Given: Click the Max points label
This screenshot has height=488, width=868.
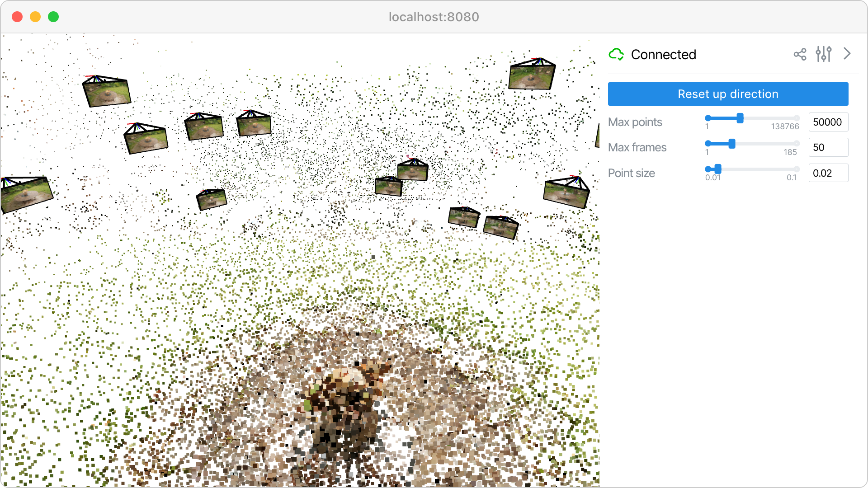Looking at the screenshot, I should coord(635,122).
